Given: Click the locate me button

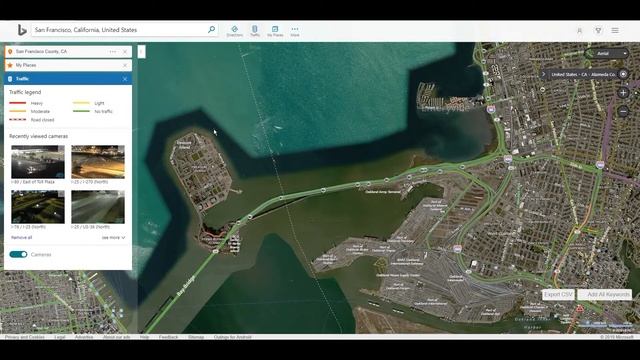Looking at the screenshot, I should (x=623, y=74).
